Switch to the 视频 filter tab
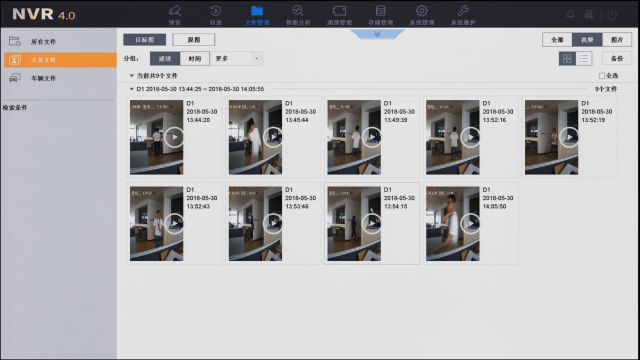The image size is (640, 360). tap(587, 40)
